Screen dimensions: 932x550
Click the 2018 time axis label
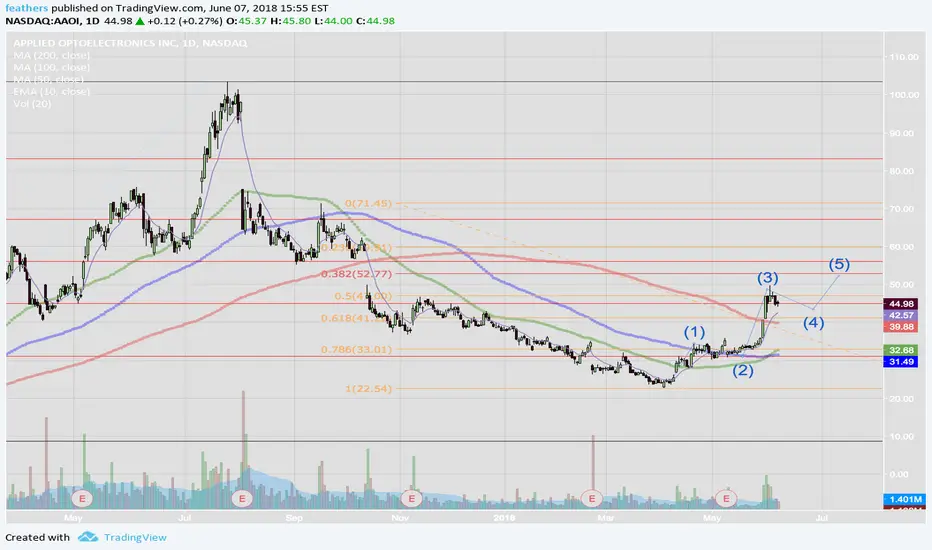pyautogui.click(x=504, y=518)
